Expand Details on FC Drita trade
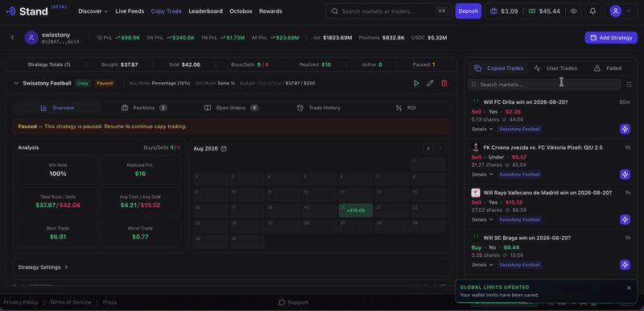The height and width of the screenshot is (311, 644). coord(482,129)
